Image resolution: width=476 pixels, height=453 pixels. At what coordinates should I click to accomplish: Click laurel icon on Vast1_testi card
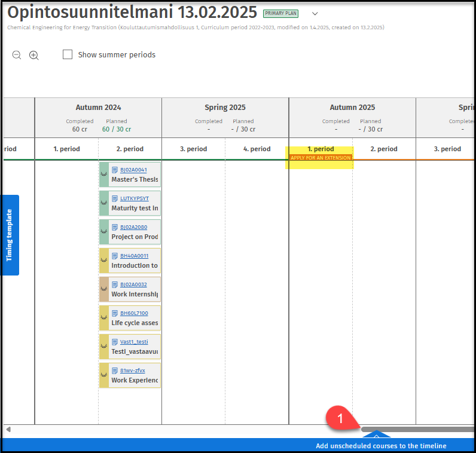103,347
